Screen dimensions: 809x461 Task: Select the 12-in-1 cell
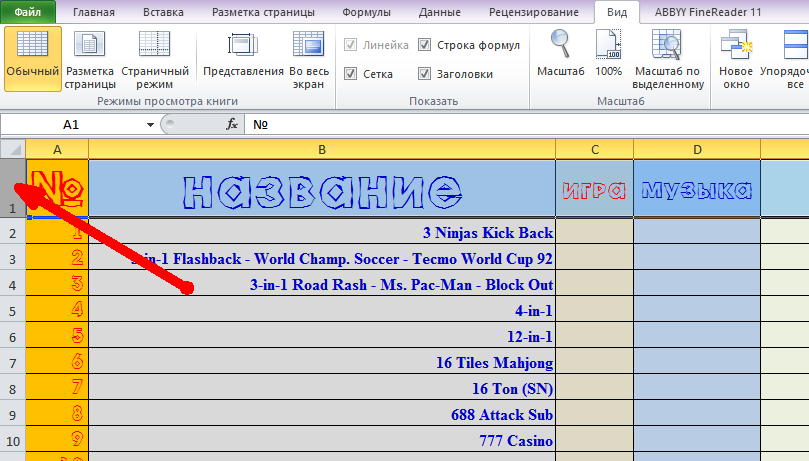322,335
